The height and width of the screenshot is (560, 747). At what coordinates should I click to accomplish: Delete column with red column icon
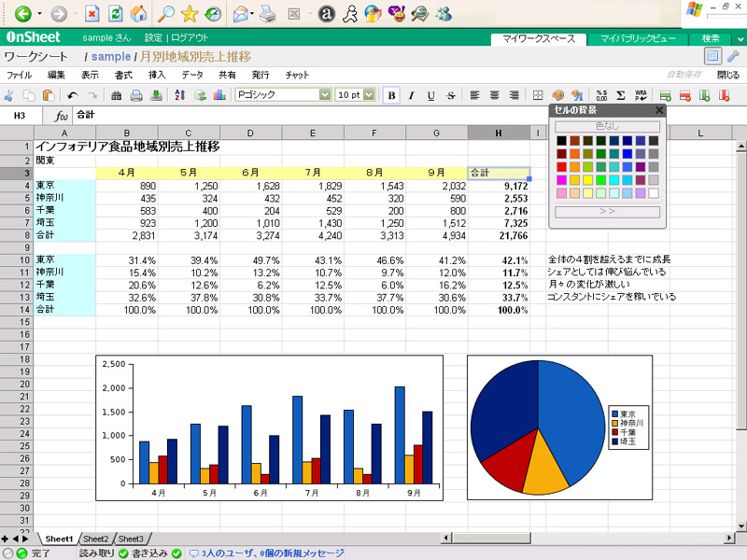click(x=725, y=96)
